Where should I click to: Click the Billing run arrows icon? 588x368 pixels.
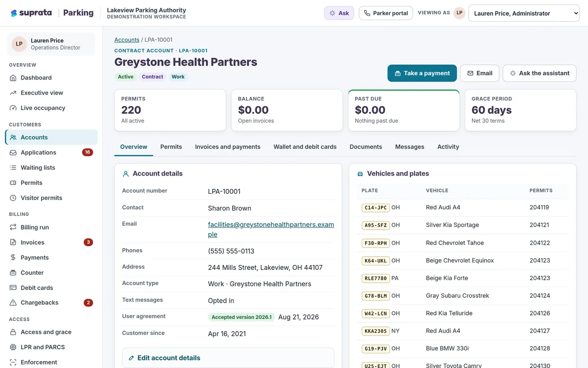13,228
